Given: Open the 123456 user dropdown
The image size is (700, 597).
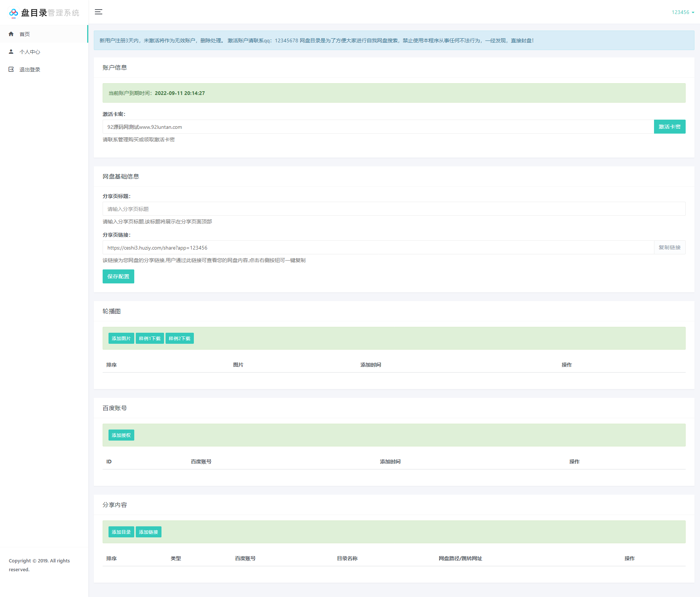Looking at the screenshot, I should point(683,12).
